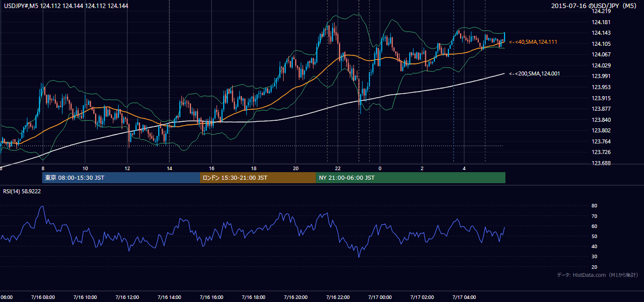
Task: Click price axis value 123.726
Action: pyautogui.click(x=601, y=152)
